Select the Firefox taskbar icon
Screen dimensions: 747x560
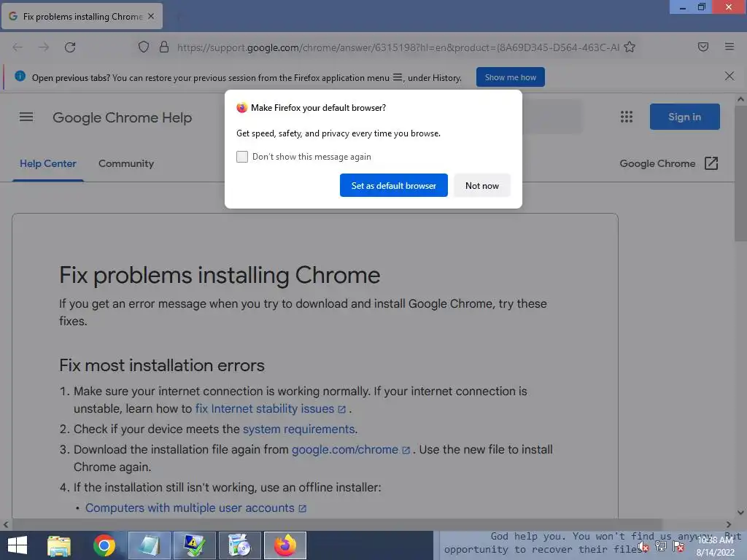285,545
